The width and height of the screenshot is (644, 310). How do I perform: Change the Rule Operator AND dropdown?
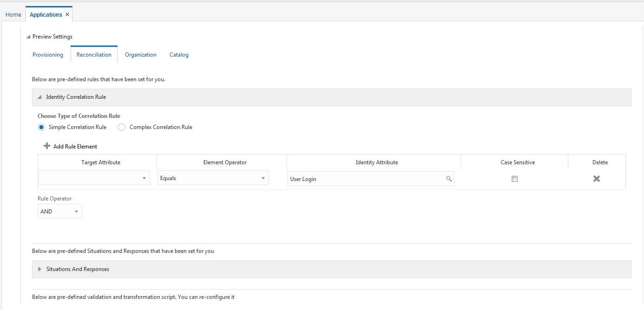click(76, 211)
